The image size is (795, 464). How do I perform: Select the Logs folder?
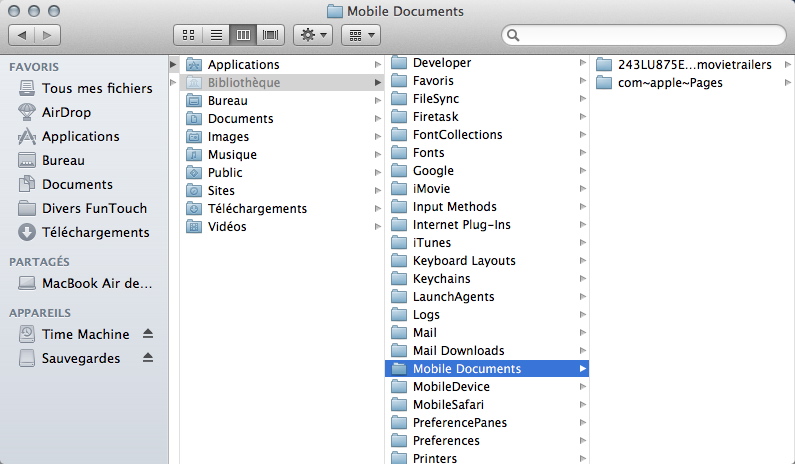487,314
